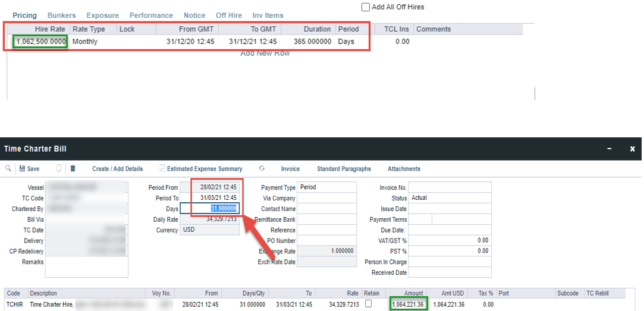Open the Estimated Expense Summary chart icon

[x=162, y=169]
